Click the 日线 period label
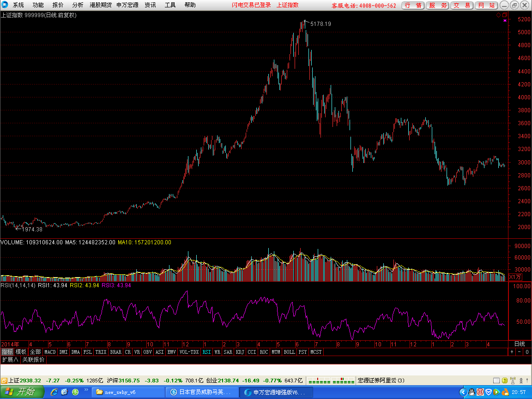 [520, 344]
